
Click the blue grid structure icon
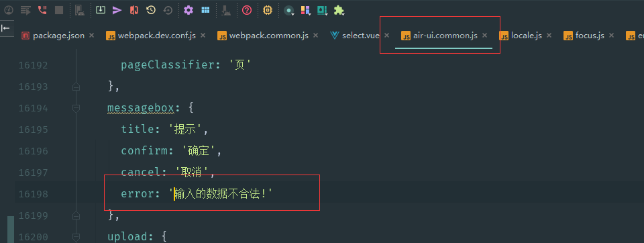(x=205, y=10)
